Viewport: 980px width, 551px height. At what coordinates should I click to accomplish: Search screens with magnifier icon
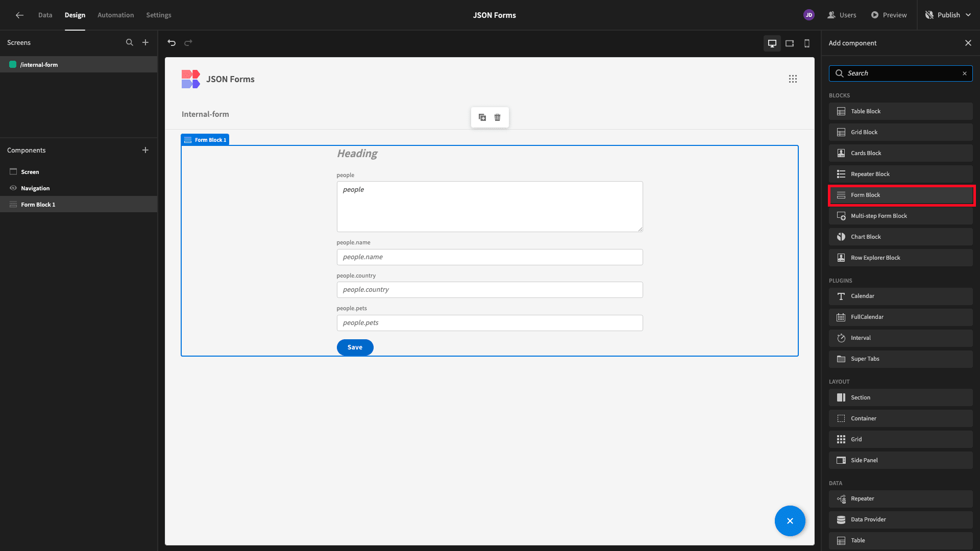pyautogui.click(x=130, y=43)
